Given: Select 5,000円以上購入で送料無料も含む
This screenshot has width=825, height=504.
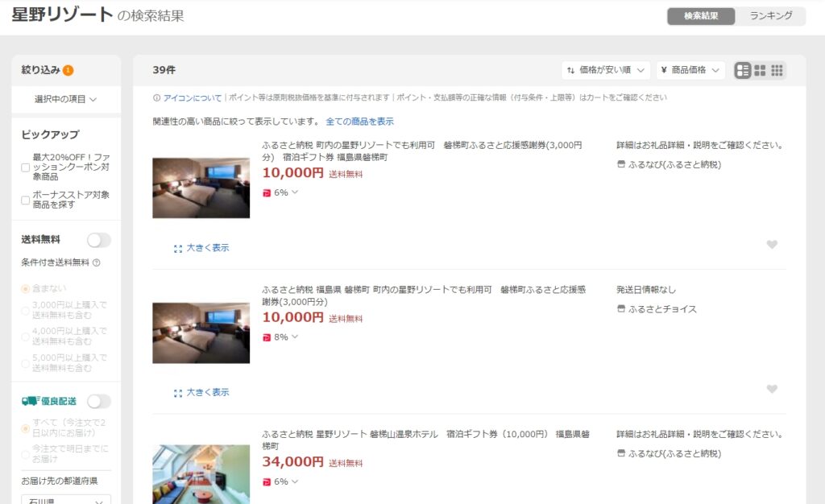Looking at the screenshot, I should pos(25,363).
